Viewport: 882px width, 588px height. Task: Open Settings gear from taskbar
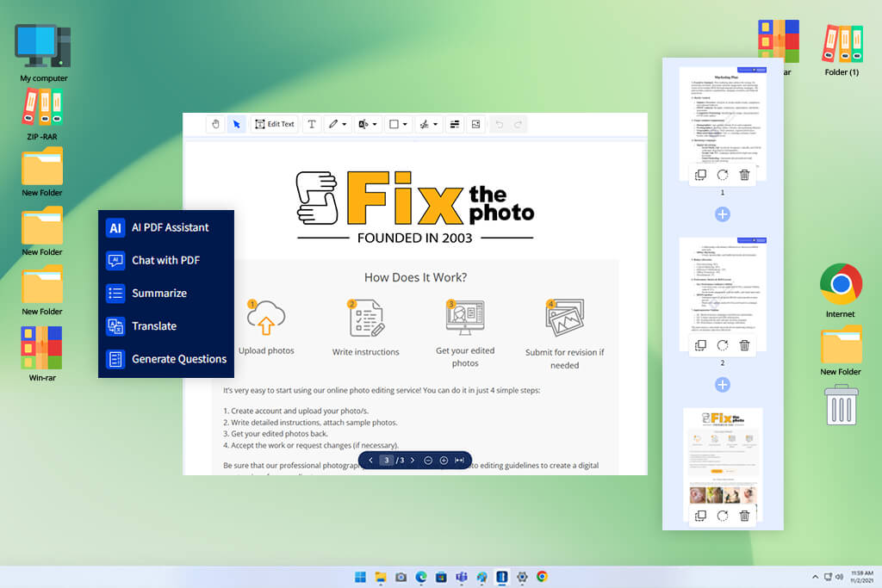point(522,577)
